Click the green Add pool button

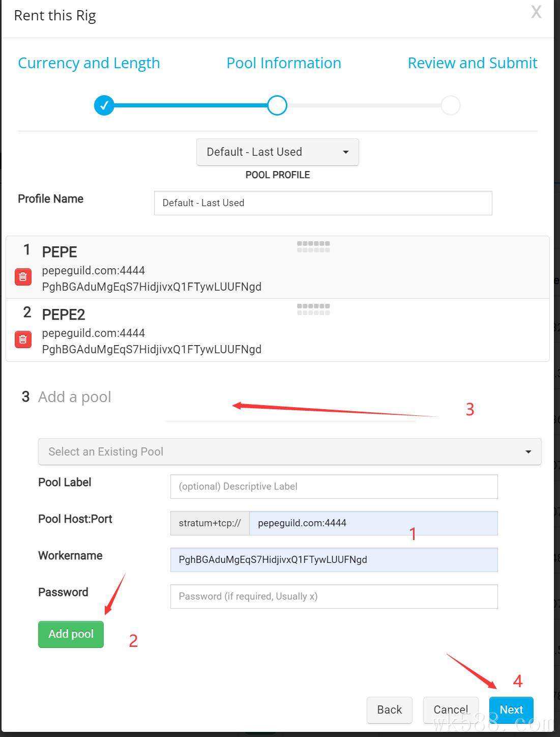(x=71, y=634)
